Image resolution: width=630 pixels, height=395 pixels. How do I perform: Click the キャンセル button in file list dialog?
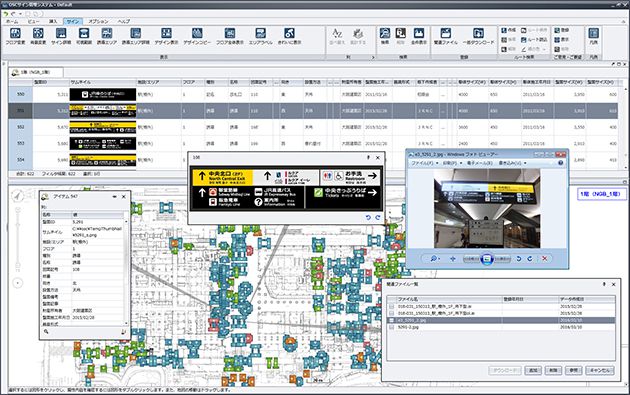600,370
